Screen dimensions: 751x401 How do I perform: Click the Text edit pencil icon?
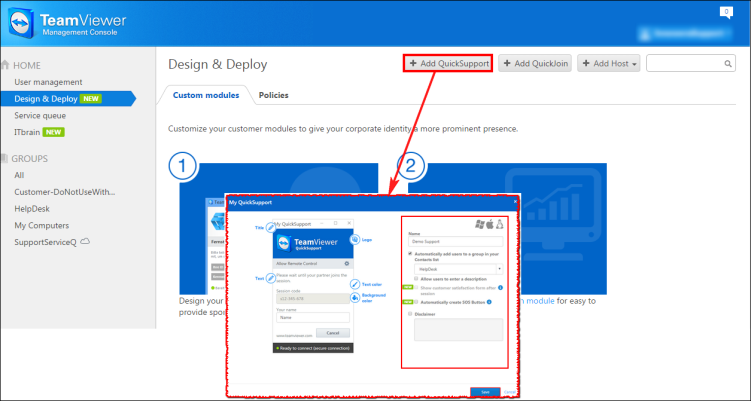click(271, 278)
